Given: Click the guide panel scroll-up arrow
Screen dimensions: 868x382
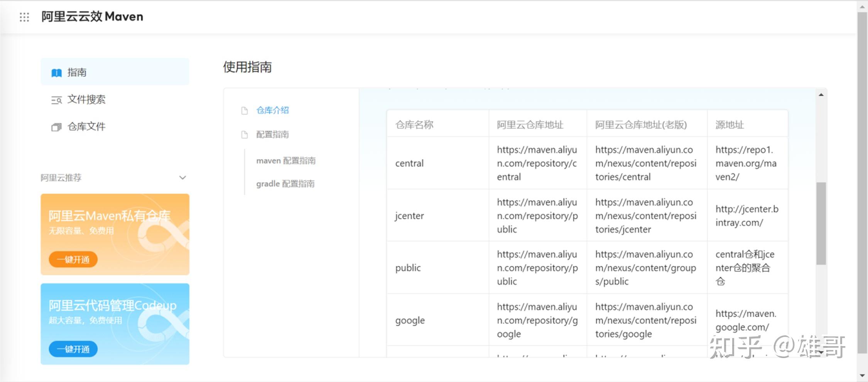Looking at the screenshot, I should (x=821, y=95).
